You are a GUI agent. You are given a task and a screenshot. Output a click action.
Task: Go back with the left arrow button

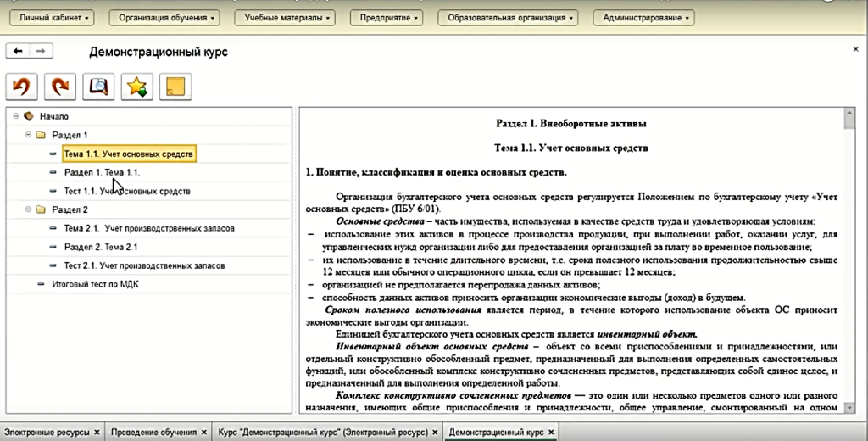[x=18, y=51]
